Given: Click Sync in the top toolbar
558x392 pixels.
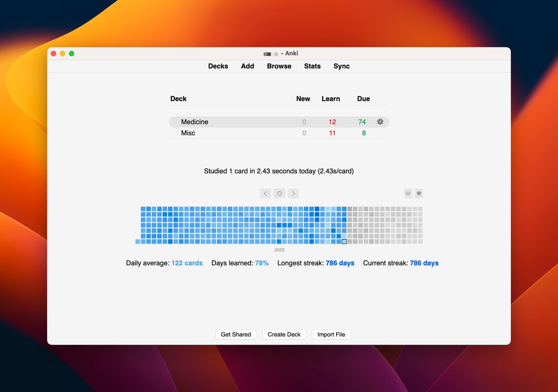Looking at the screenshot, I should [341, 66].
